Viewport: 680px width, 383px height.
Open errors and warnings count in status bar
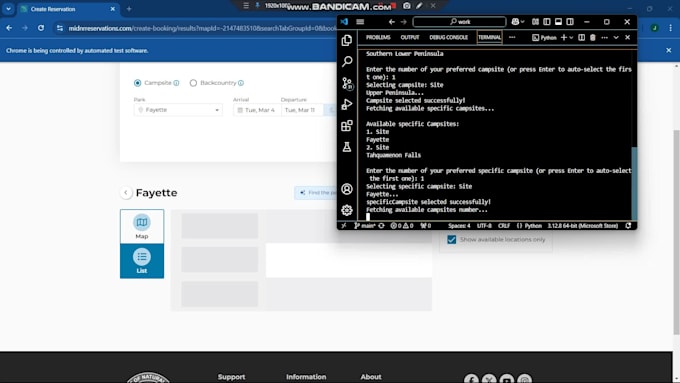402,226
